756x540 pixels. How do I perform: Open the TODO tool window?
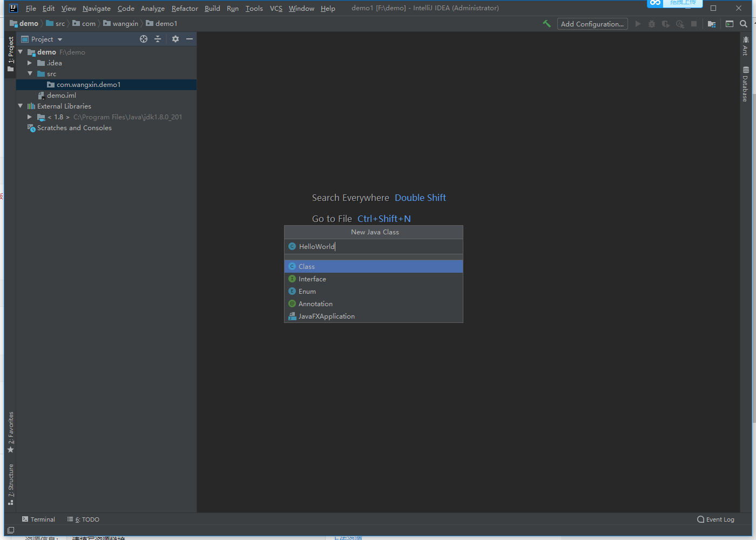pos(83,519)
